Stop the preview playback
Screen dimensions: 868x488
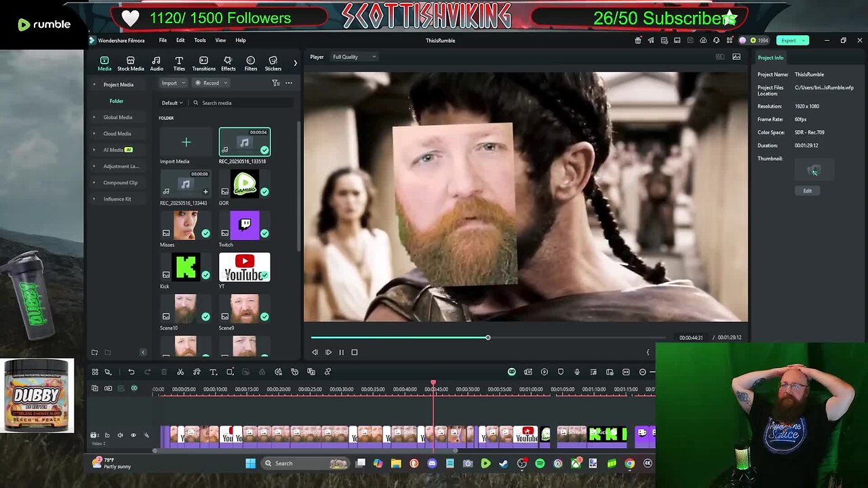coord(354,352)
